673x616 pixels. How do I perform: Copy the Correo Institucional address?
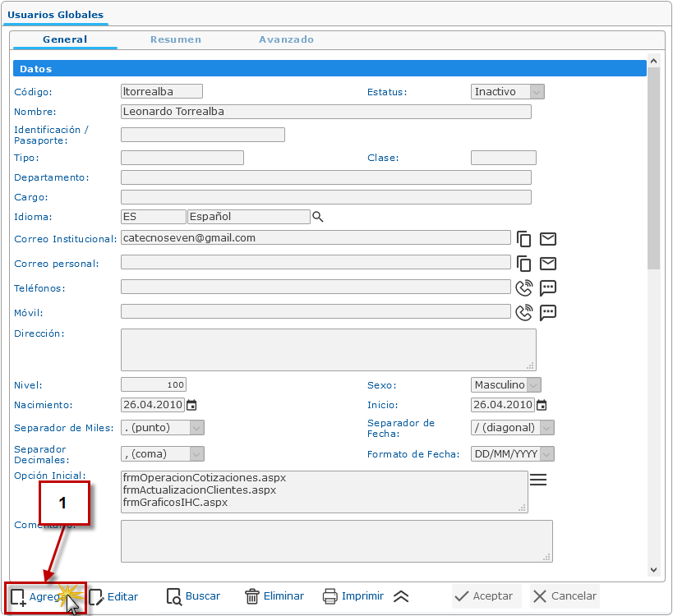(x=523, y=239)
